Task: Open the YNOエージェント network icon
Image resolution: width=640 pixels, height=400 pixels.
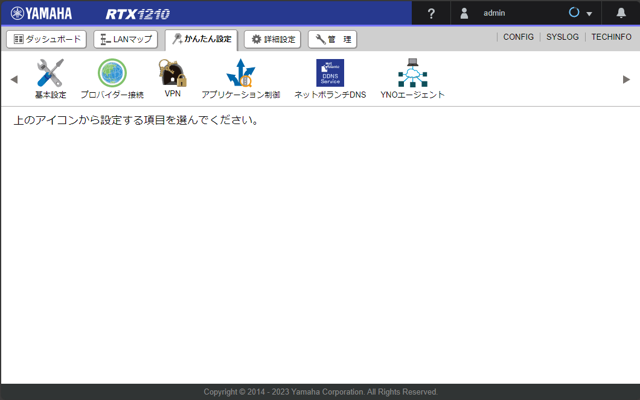Action: click(x=413, y=73)
